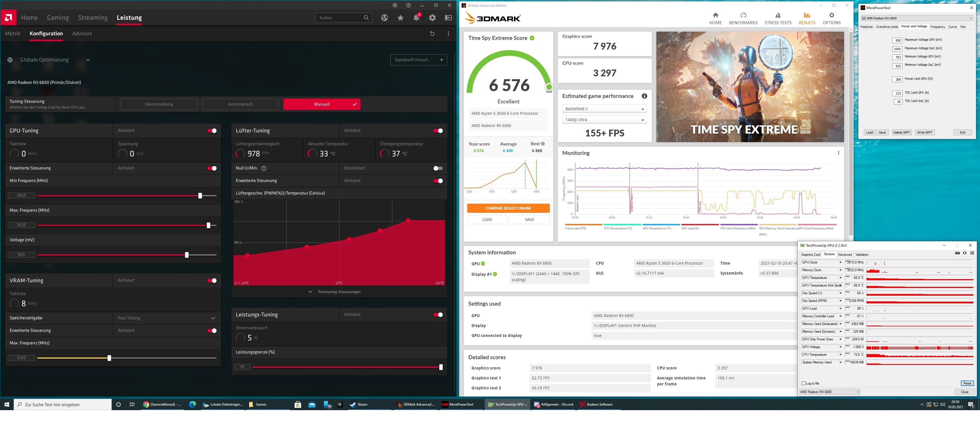Image resolution: width=980 pixels, height=421 pixels.
Task: Click Spielprofil hinzuf... button
Action: 418,60
